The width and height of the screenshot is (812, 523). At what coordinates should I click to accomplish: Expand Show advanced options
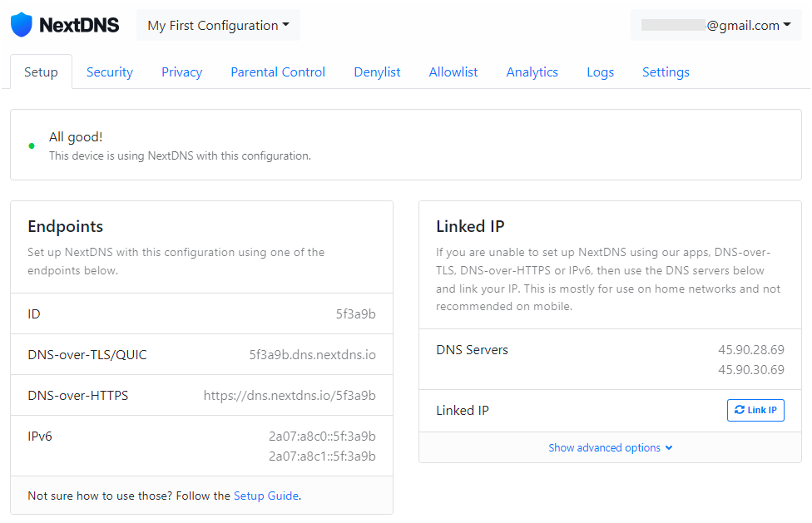click(610, 447)
